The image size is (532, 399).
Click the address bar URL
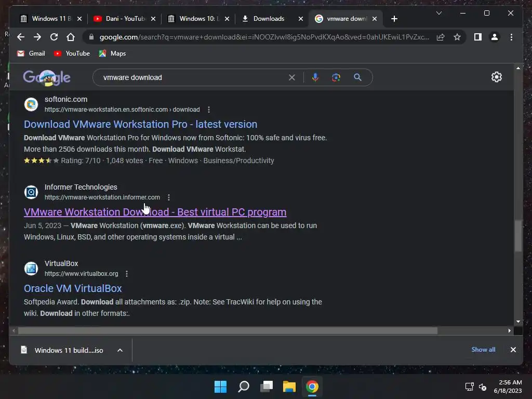click(x=264, y=37)
